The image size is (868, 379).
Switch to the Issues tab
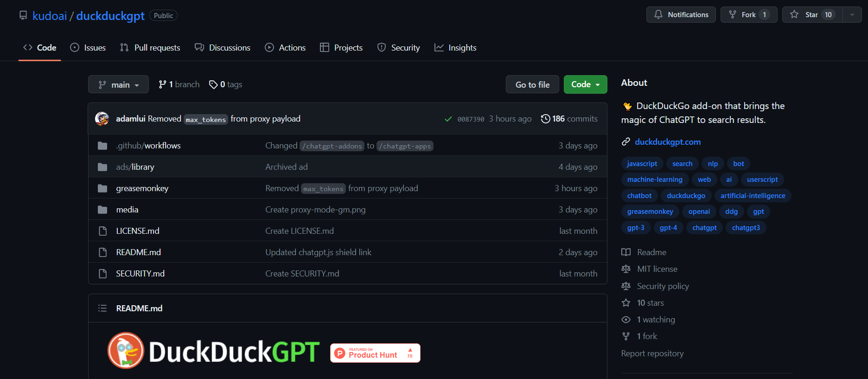point(88,48)
